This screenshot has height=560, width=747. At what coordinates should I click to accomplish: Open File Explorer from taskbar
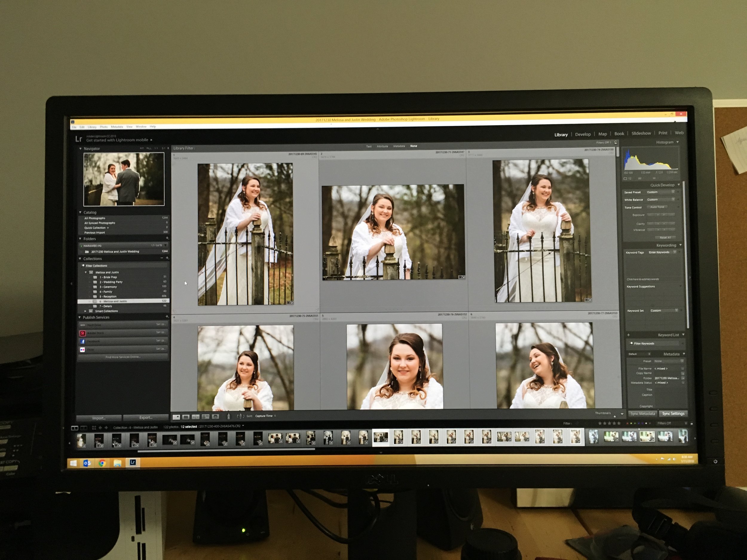(x=117, y=463)
